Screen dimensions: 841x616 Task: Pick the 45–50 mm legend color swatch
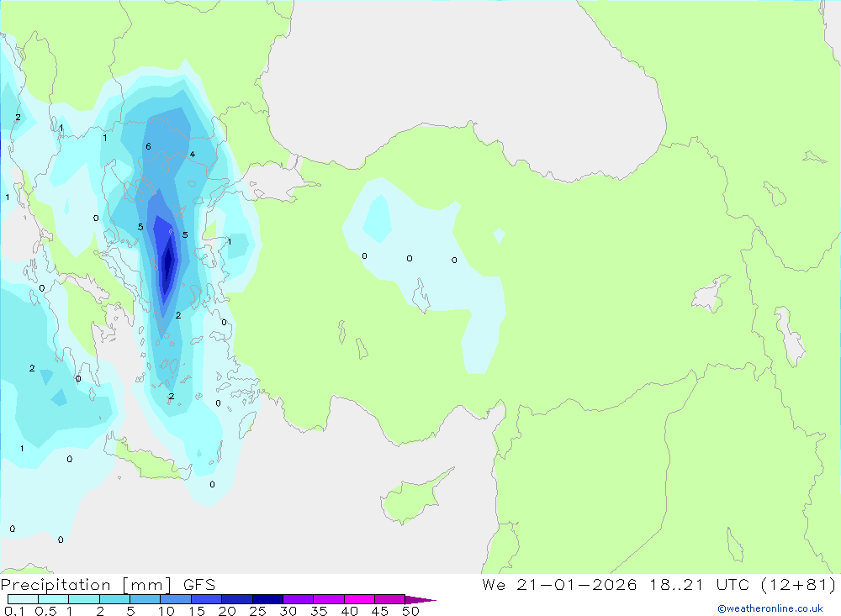coord(390,599)
